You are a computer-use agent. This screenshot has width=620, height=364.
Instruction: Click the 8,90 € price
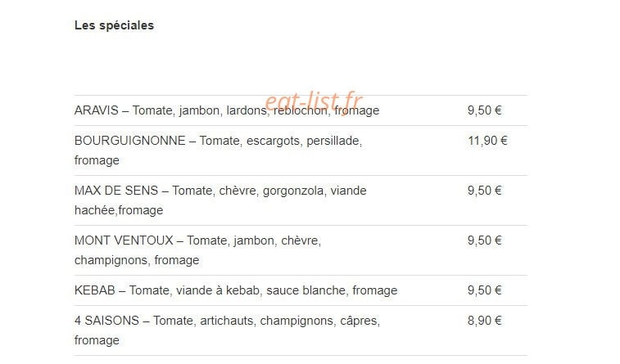tap(484, 321)
